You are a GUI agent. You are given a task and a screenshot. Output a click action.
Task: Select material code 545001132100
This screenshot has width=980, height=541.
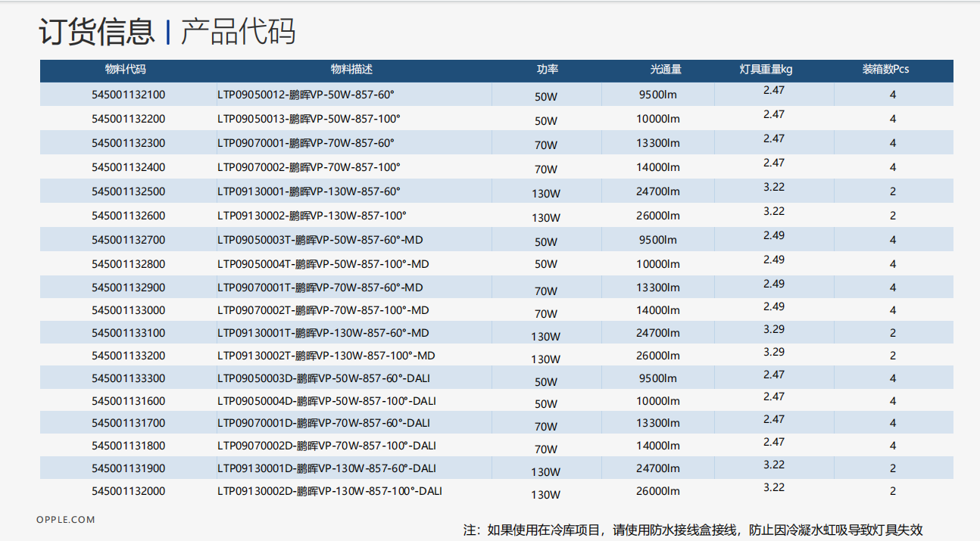coord(128,95)
